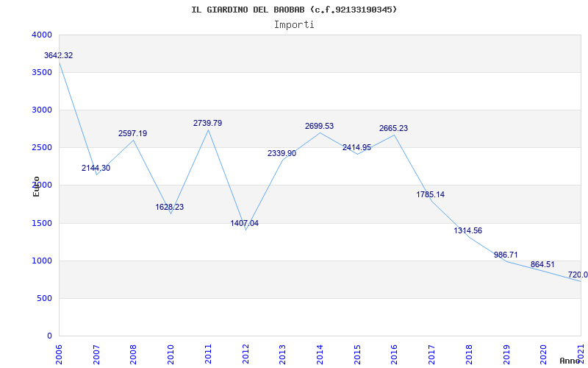Click x-axis year 2010
This screenshot has width=588, height=368.
[x=171, y=355]
